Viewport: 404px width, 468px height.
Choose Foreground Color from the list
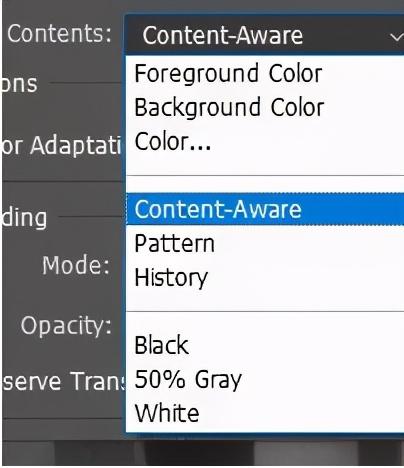click(265, 73)
